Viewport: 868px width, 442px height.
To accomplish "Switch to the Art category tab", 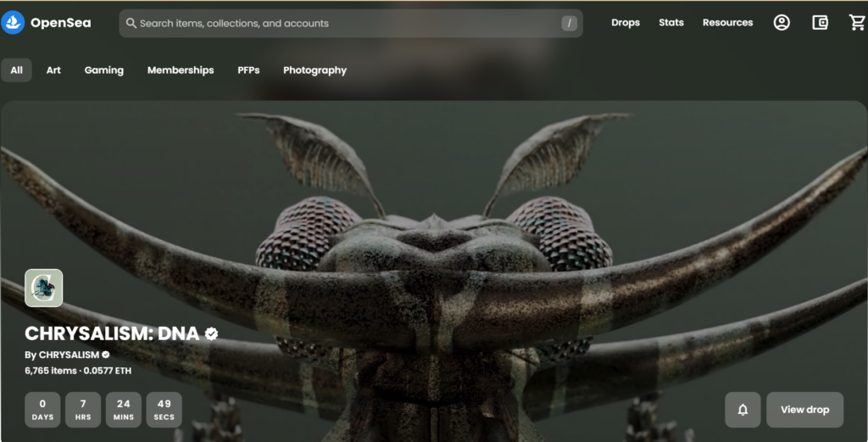I will pos(53,70).
